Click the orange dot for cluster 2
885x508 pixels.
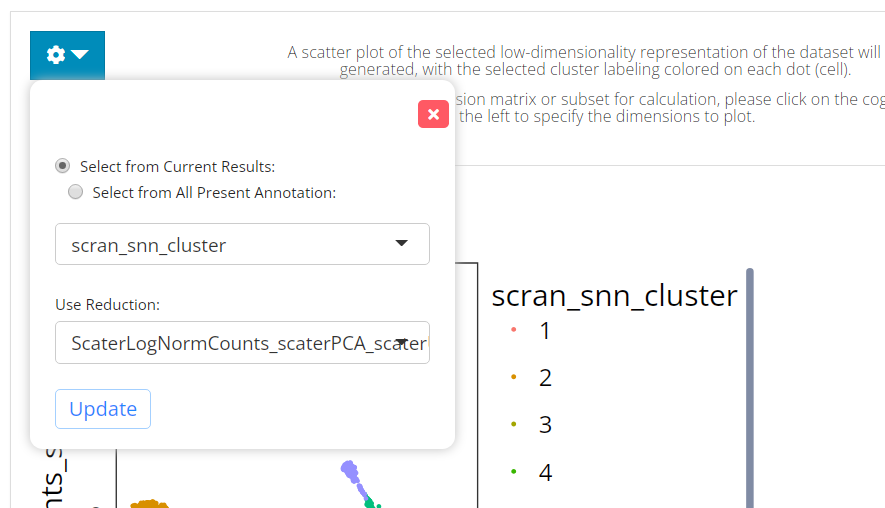513,378
